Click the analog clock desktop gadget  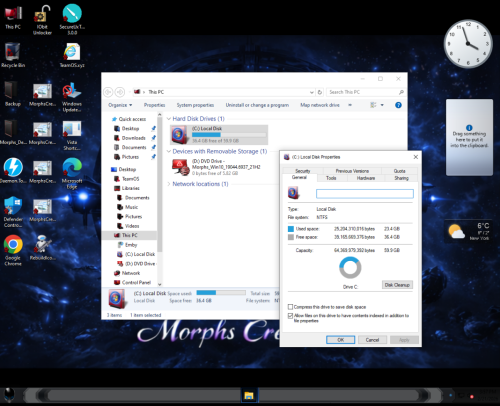pyautogui.click(x=468, y=44)
